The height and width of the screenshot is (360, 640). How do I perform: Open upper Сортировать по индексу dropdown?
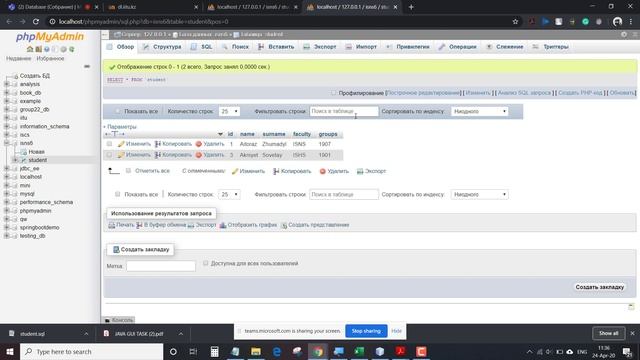tap(480, 111)
